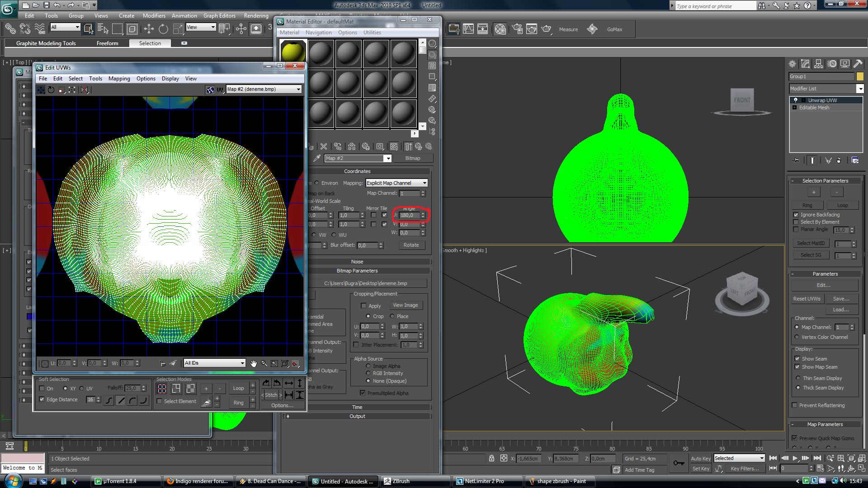Open the Hierarchy panel icon

pos(818,64)
